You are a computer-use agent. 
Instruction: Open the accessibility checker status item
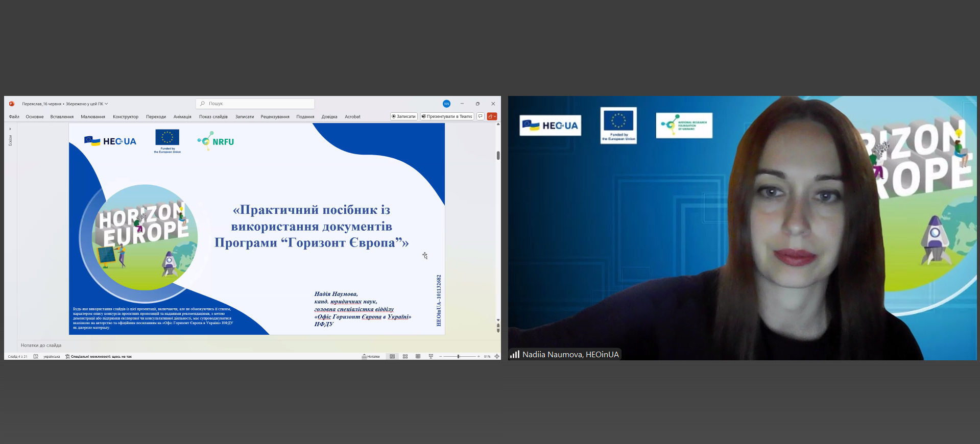tap(99, 356)
